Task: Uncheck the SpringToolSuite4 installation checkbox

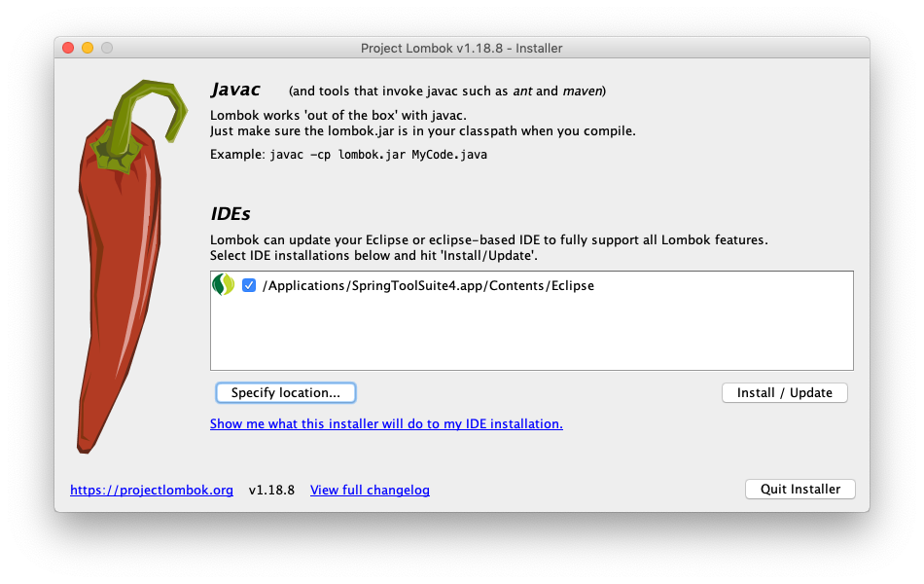Action: coord(249,285)
